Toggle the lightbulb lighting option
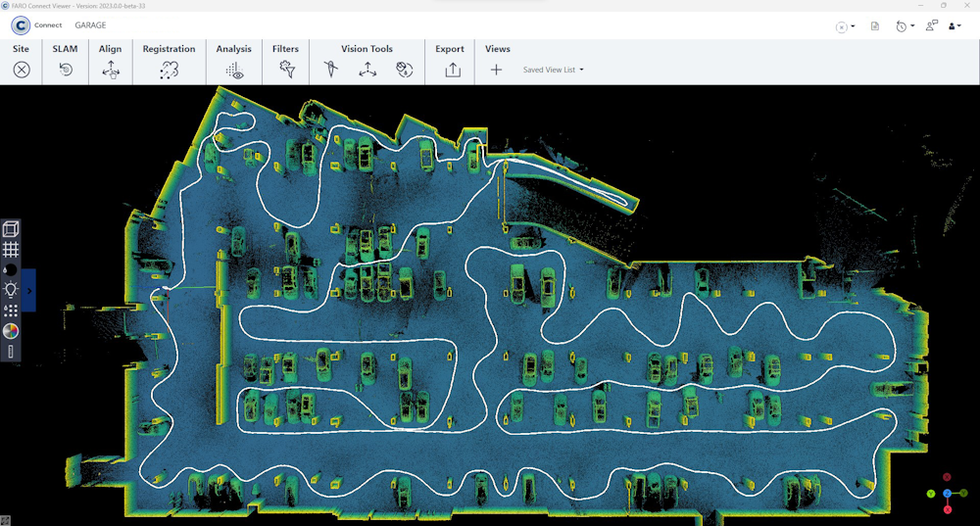980x526 pixels. [x=11, y=289]
